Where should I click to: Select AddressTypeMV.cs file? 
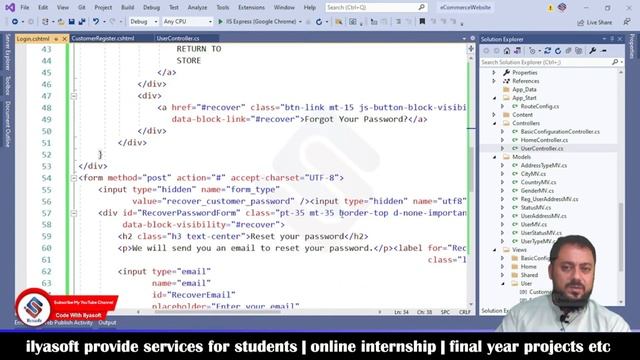544,165
